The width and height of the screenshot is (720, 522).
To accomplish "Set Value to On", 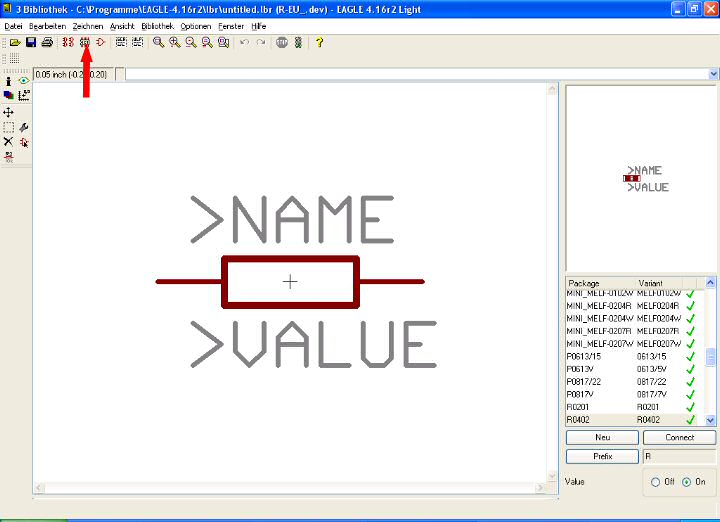I will (x=685, y=482).
